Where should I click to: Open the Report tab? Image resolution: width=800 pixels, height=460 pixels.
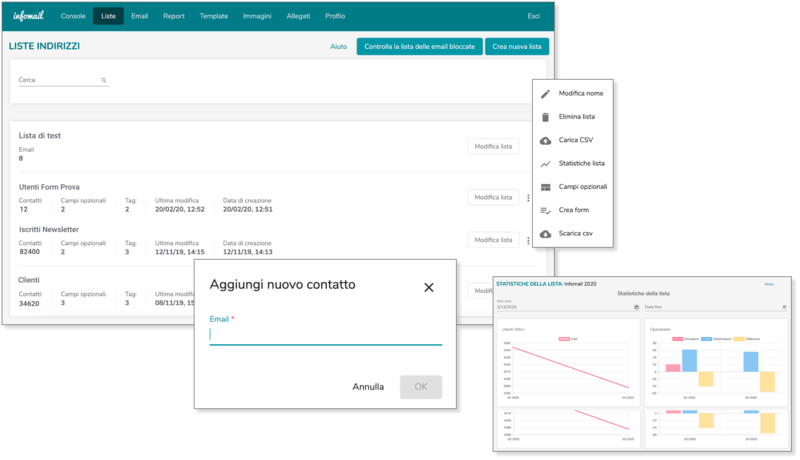[x=173, y=16]
